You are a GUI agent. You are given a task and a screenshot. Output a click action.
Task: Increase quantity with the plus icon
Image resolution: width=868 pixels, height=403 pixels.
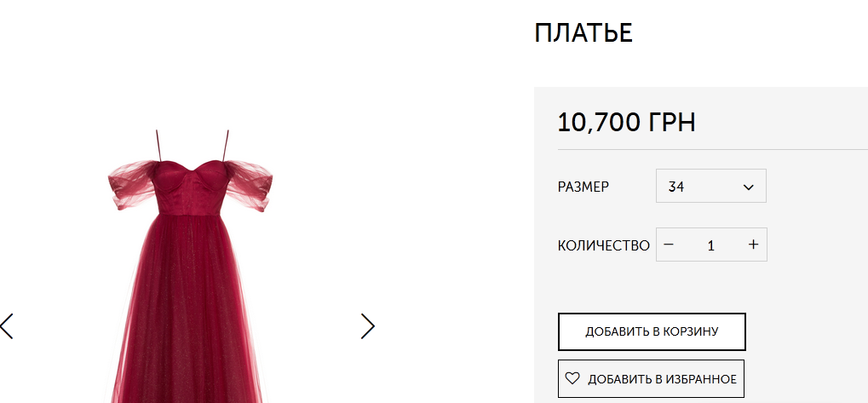[753, 245]
